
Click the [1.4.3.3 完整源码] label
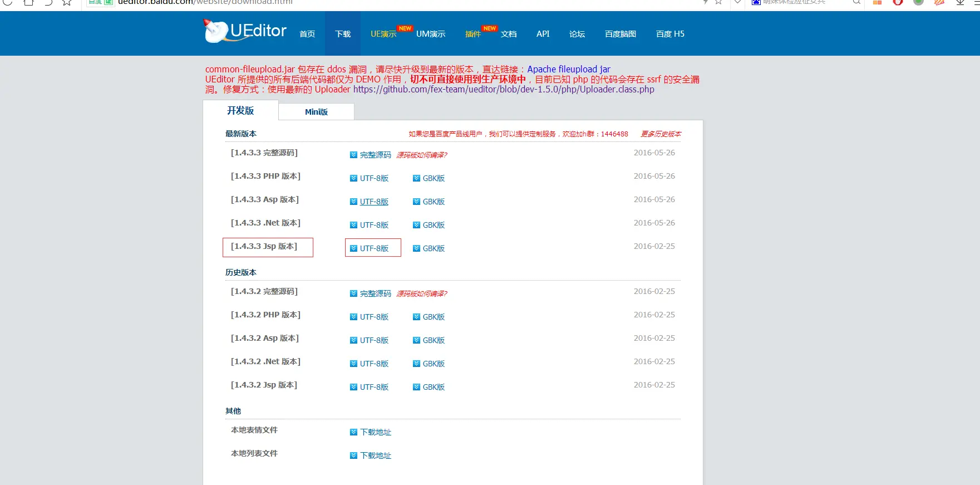coord(264,153)
